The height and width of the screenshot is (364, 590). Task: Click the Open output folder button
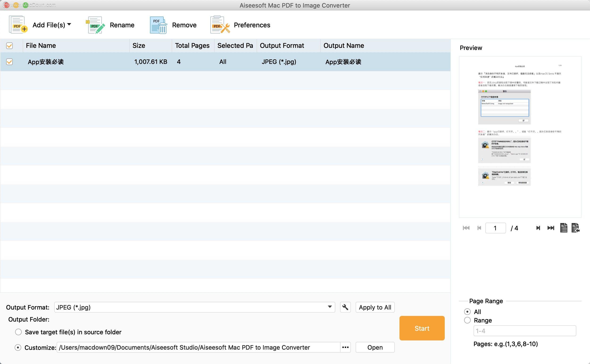point(375,347)
